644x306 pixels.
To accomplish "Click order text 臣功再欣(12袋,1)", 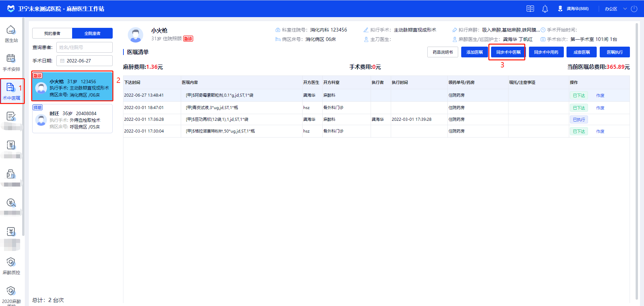I will tap(217, 119).
